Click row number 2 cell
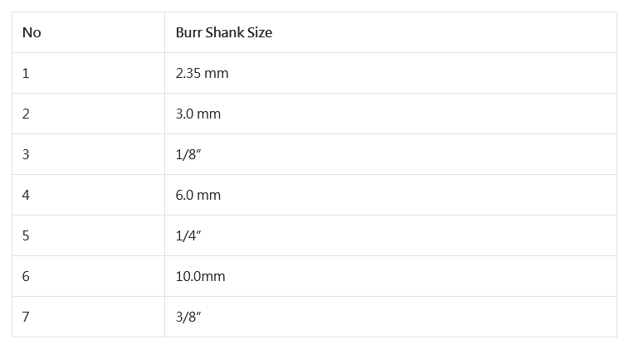 (x=88, y=114)
